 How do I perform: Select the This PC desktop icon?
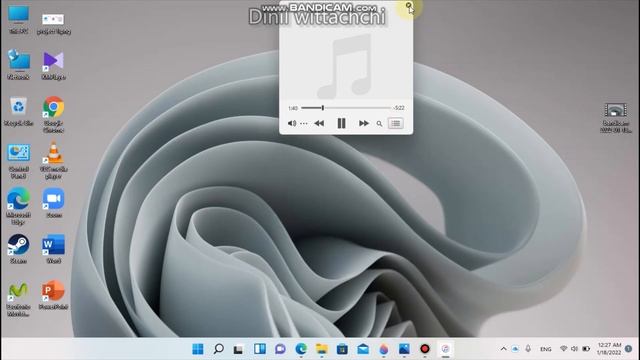18,20
